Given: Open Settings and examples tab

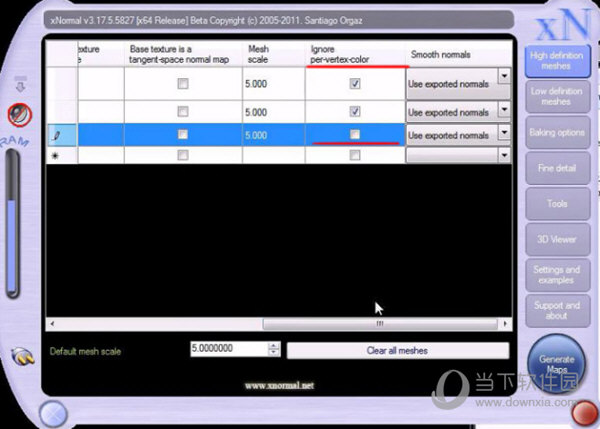Looking at the screenshot, I should pyautogui.click(x=557, y=275).
